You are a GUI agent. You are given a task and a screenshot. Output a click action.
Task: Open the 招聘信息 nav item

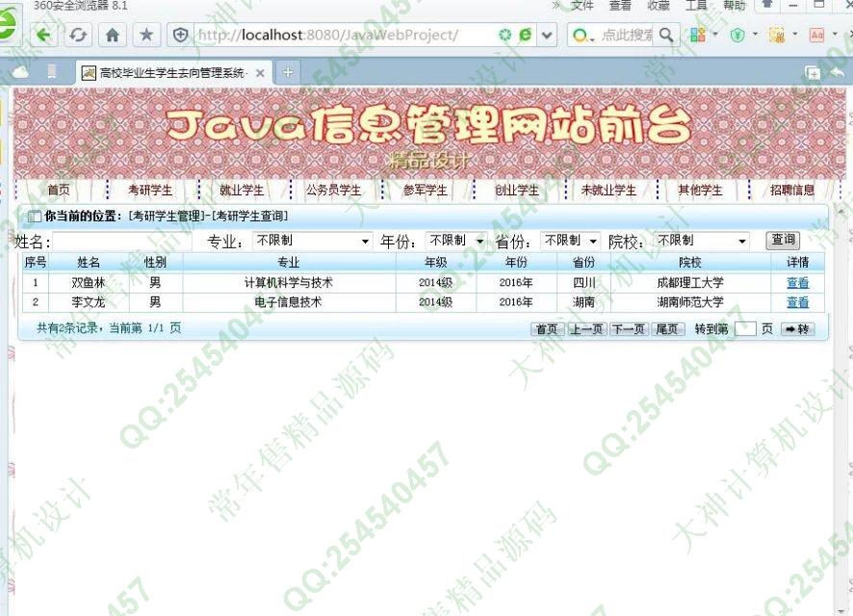coord(792,190)
